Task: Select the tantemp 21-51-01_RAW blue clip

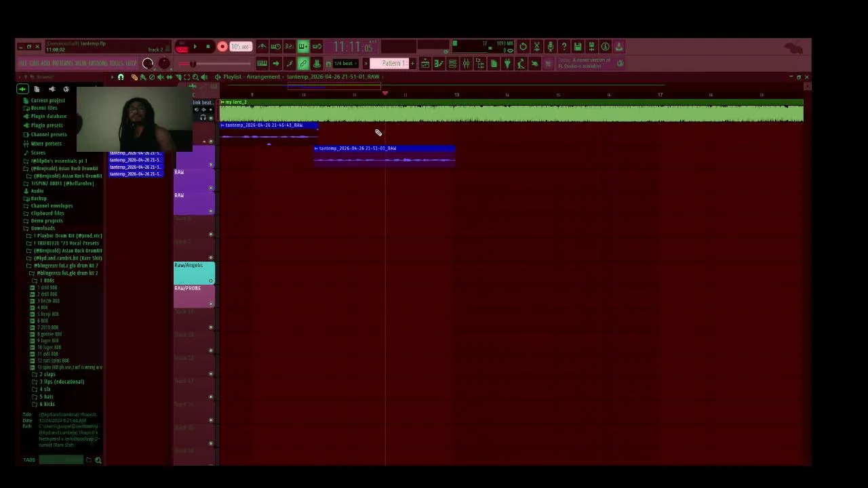Action: pos(384,155)
